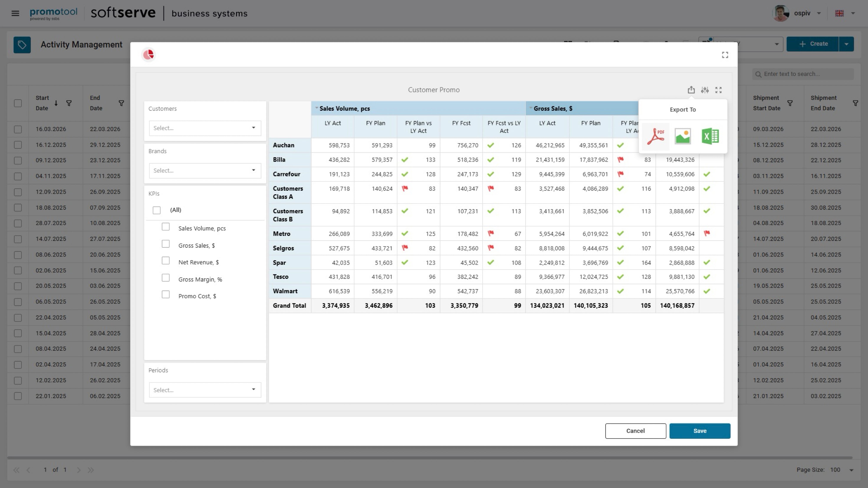Click the Cancel button

click(x=635, y=431)
